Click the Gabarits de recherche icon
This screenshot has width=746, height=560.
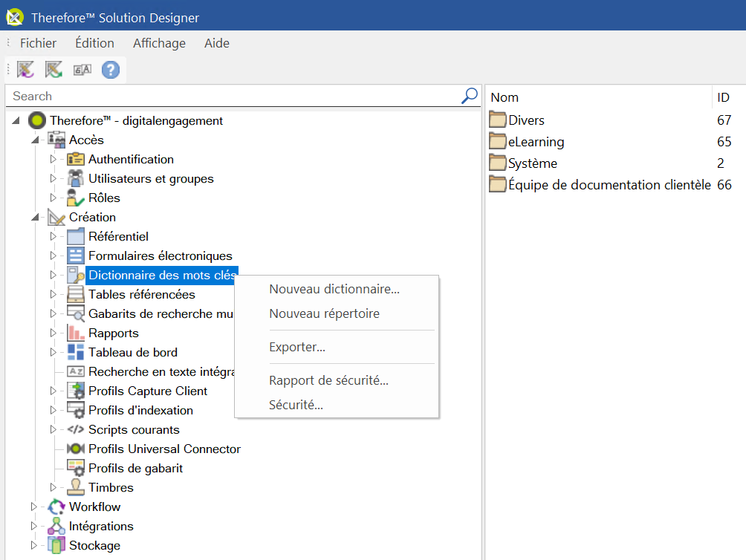pos(76,313)
